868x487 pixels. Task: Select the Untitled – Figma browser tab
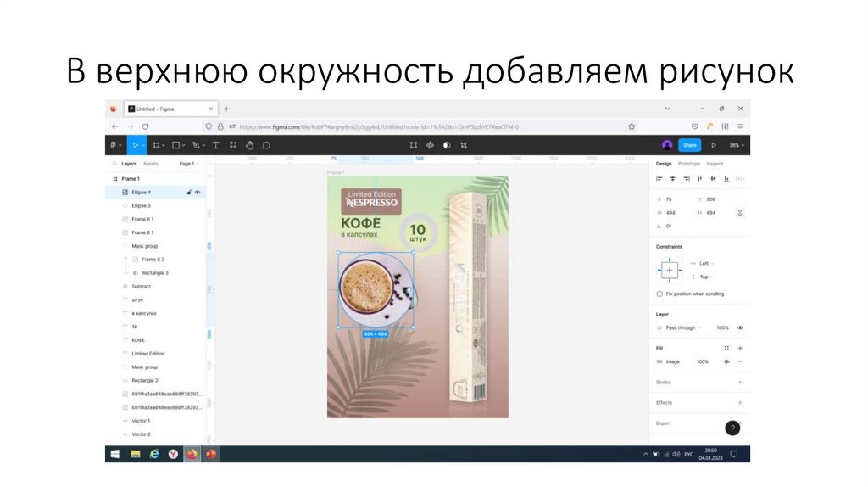[170, 109]
